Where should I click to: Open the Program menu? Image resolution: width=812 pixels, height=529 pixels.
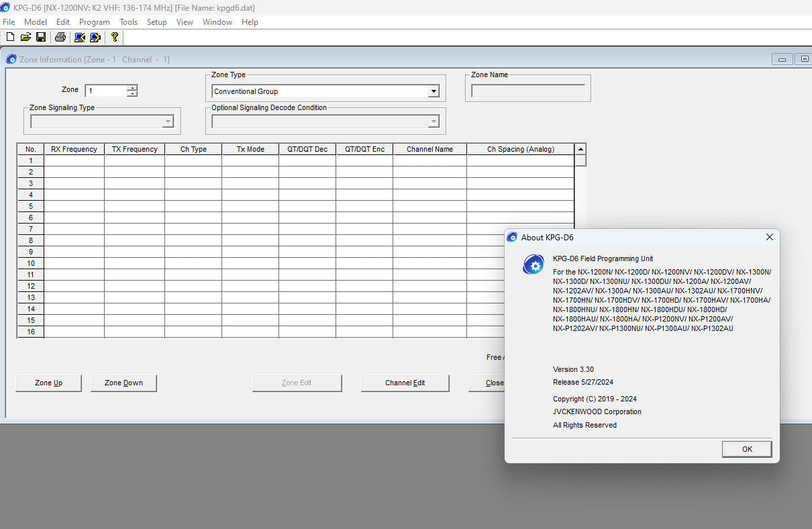pyautogui.click(x=94, y=22)
